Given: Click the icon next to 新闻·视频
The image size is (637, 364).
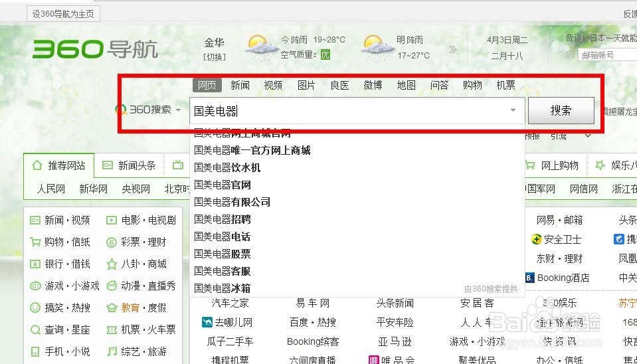Looking at the screenshot, I should pos(35,220).
